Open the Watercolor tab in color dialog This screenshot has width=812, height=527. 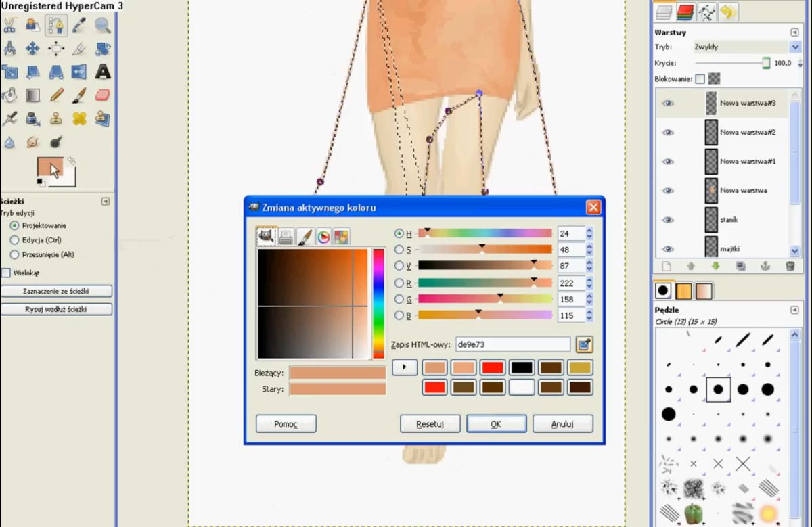point(305,237)
